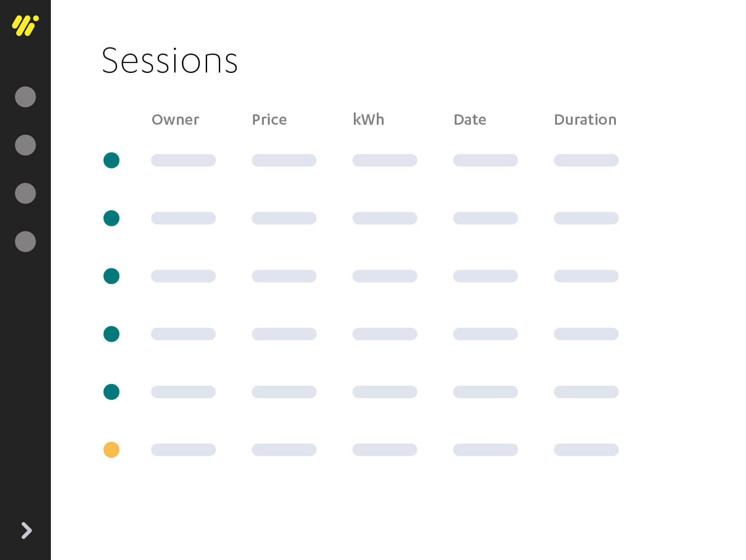The height and width of the screenshot is (560, 746).
Task: Select the Price column header
Action: point(270,120)
